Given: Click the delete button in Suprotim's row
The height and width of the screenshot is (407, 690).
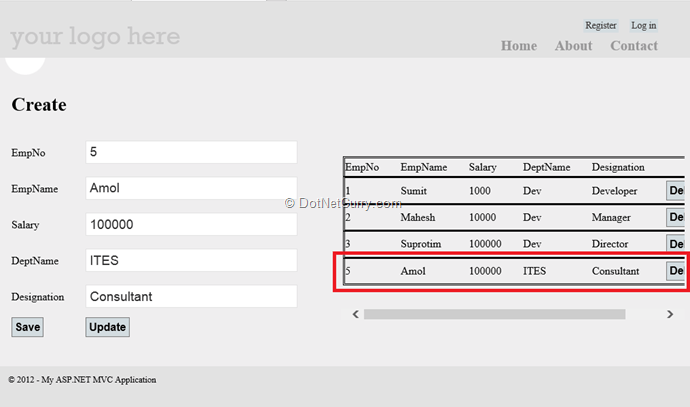Looking at the screenshot, I should click(x=675, y=243).
